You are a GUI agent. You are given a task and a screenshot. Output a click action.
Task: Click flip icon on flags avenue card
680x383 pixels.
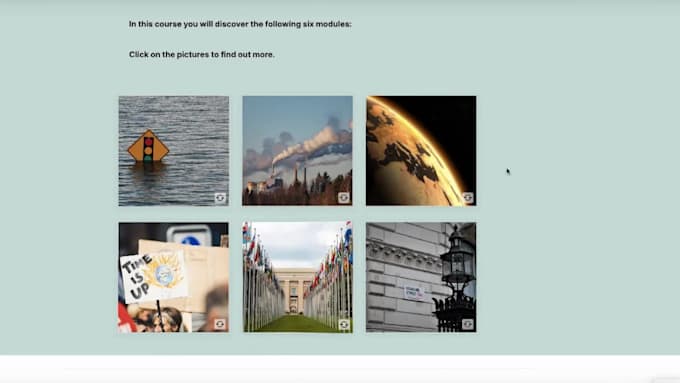343,324
